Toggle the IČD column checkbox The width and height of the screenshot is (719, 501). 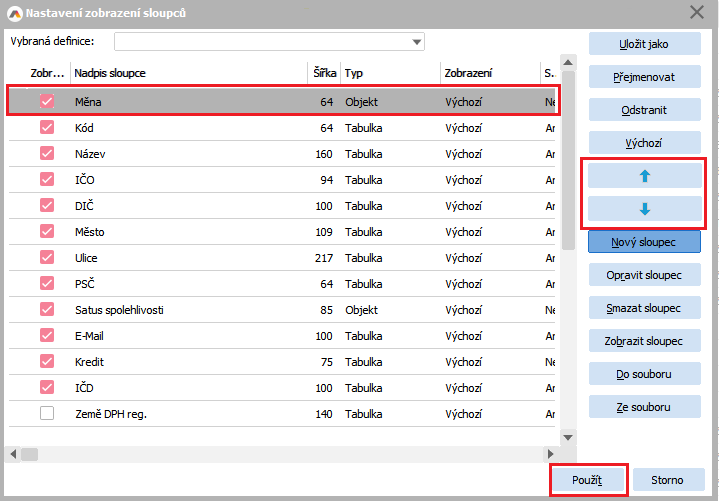coord(47,387)
